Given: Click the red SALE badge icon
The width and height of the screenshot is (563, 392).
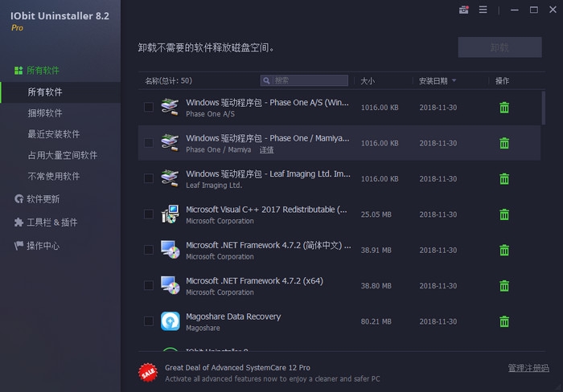Looking at the screenshot, I should click(148, 373).
